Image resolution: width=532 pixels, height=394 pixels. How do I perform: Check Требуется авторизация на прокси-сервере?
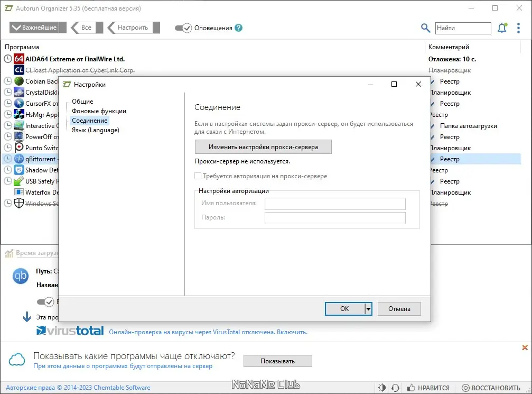(198, 176)
